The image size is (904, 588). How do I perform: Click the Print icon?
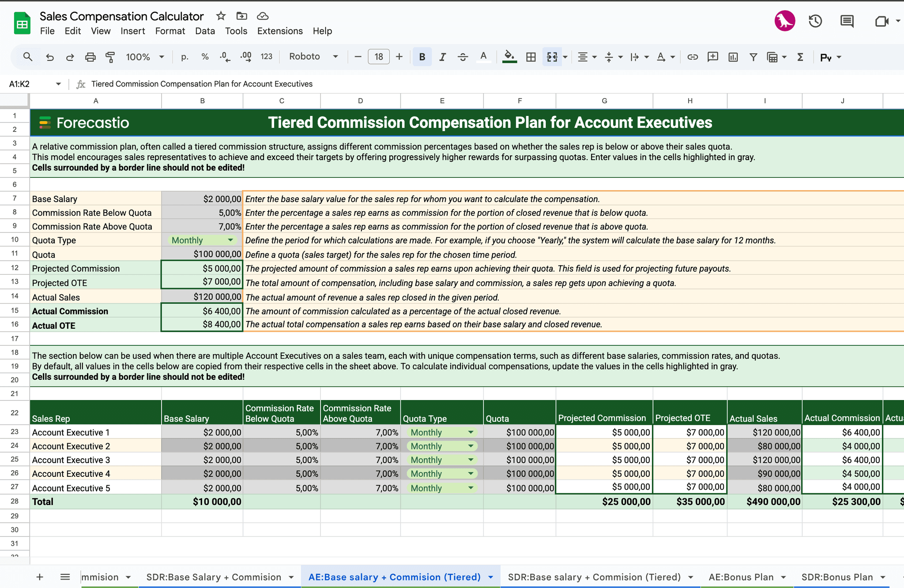pos(90,57)
